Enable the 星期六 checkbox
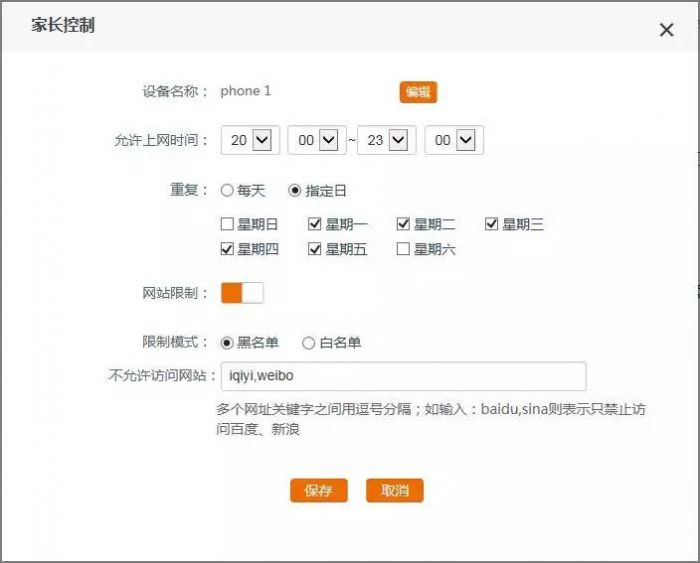 click(403, 249)
